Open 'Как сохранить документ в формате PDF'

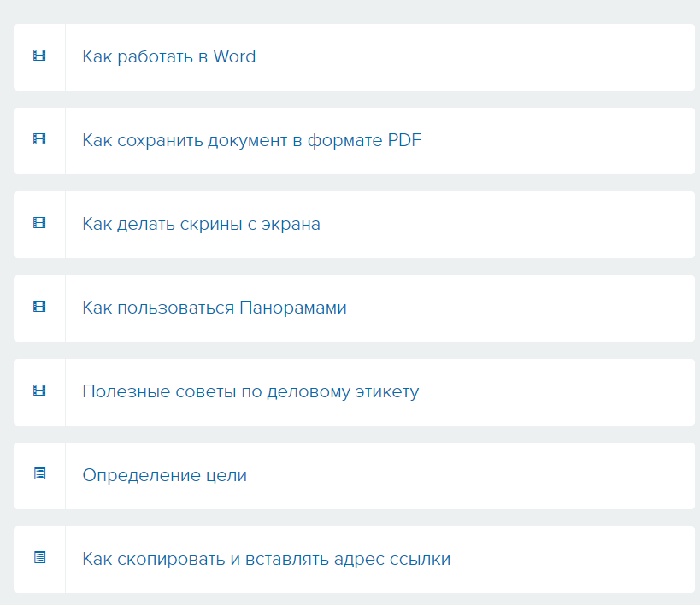pos(250,140)
